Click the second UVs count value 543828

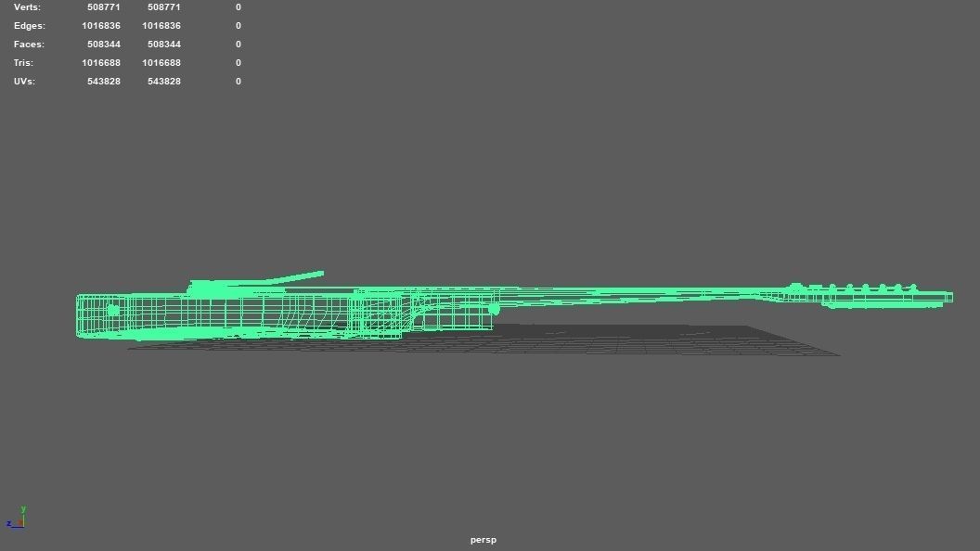(163, 82)
